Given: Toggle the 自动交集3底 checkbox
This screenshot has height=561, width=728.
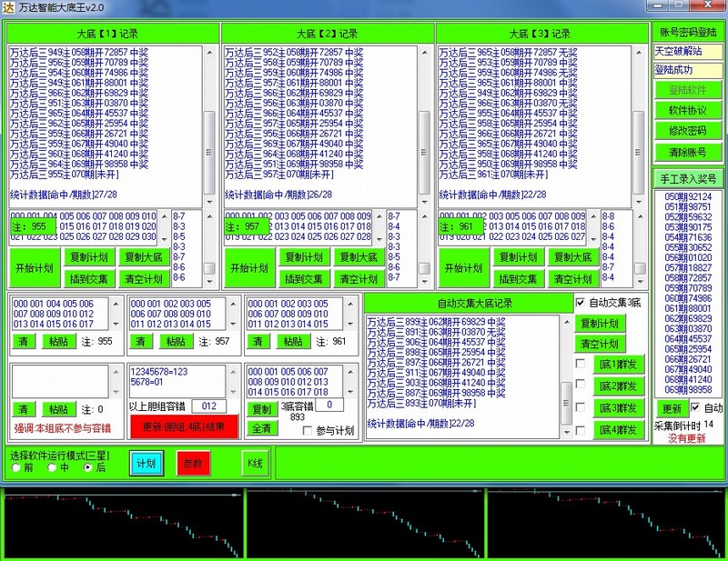Looking at the screenshot, I should pos(581,302).
